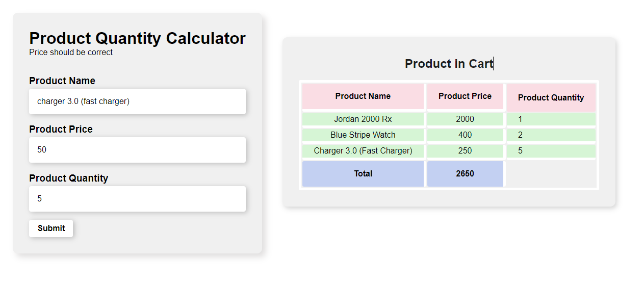Image resolution: width=644 pixels, height=281 pixels.
Task: Click the Product in Cart title
Action: (x=449, y=64)
